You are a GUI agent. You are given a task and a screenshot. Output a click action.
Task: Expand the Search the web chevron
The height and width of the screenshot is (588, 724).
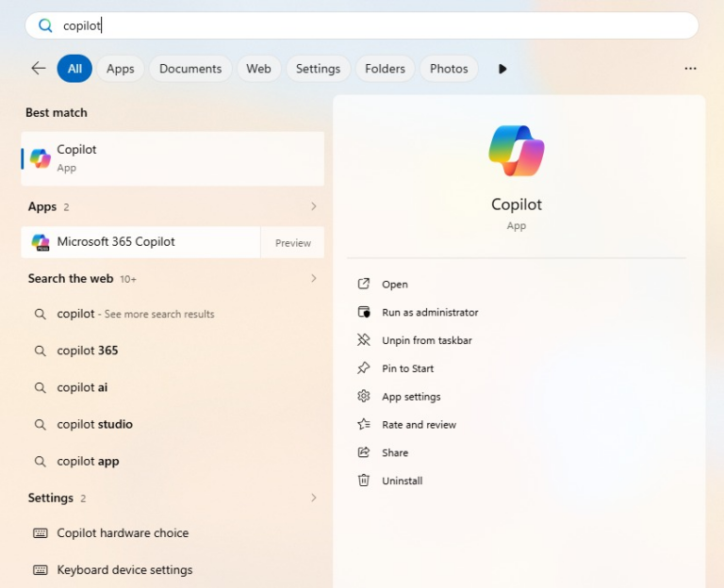tap(313, 279)
